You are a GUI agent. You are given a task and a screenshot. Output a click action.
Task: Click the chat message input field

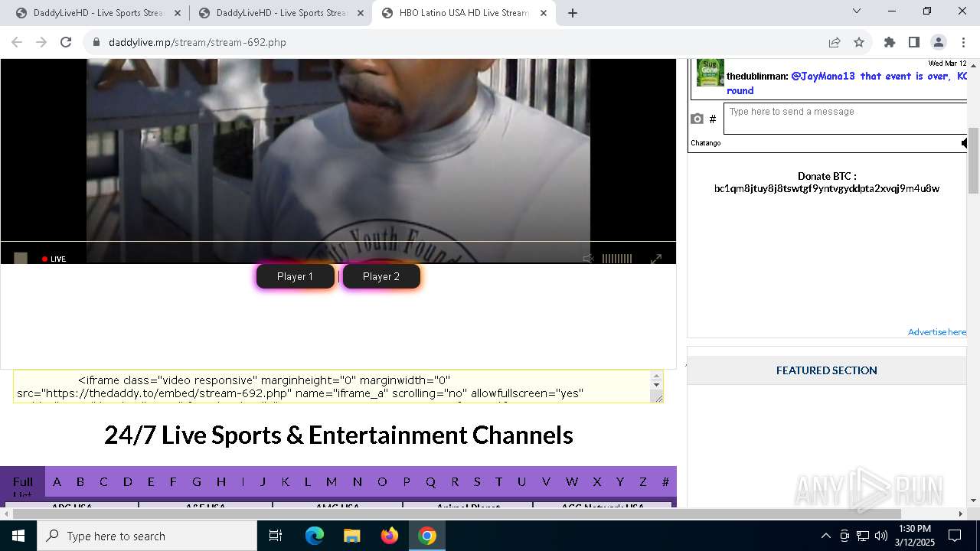[x=845, y=119]
